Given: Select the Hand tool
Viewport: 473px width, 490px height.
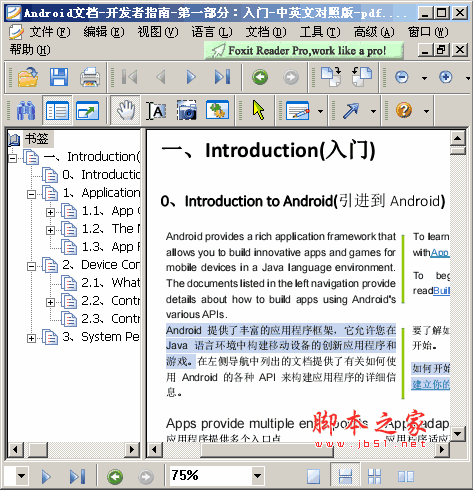Looking at the screenshot, I should tap(125, 110).
